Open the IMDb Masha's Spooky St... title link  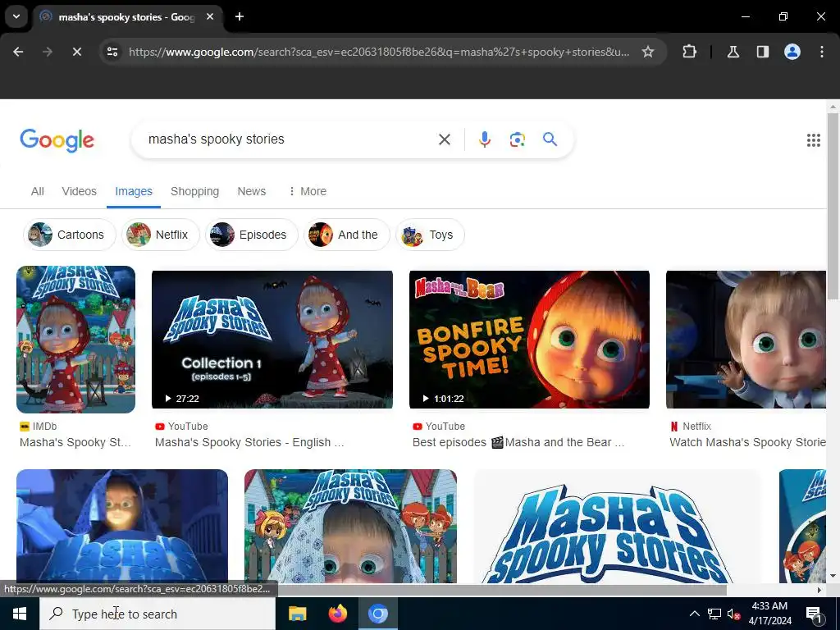(75, 442)
